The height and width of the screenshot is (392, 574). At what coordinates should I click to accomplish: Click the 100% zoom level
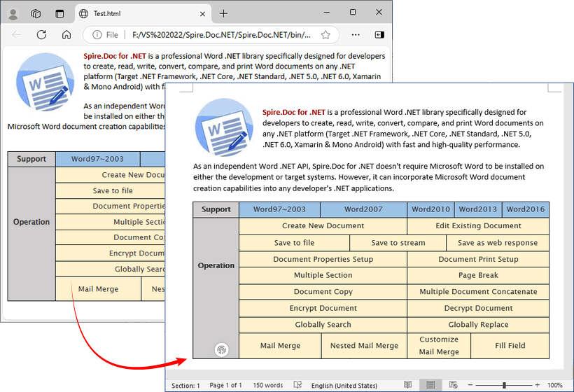pyautogui.click(x=554, y=386)
